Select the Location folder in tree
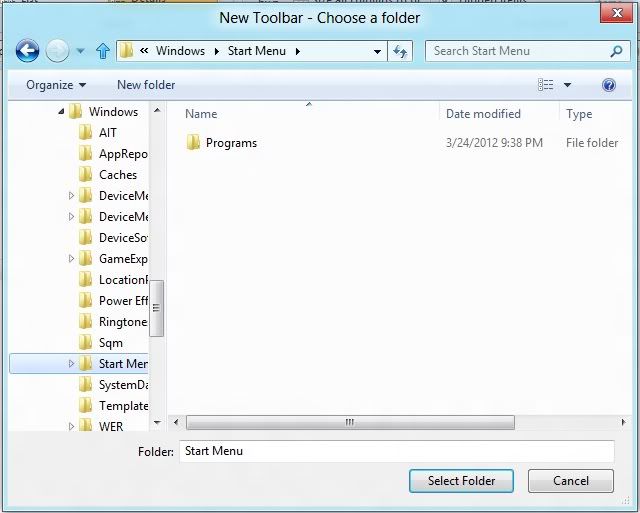Viewport: 640px width, 513px height. [113, 280]
